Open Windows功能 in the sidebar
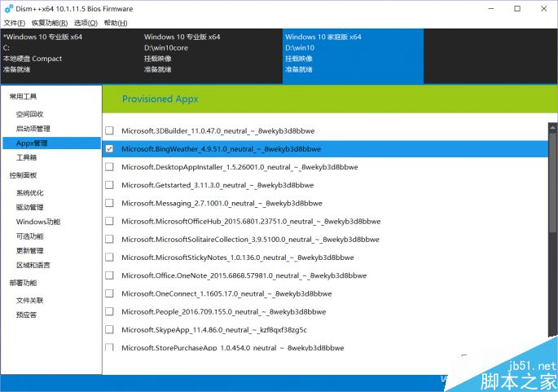The height and width of the screenshot is (392, 558). [38, 222]
